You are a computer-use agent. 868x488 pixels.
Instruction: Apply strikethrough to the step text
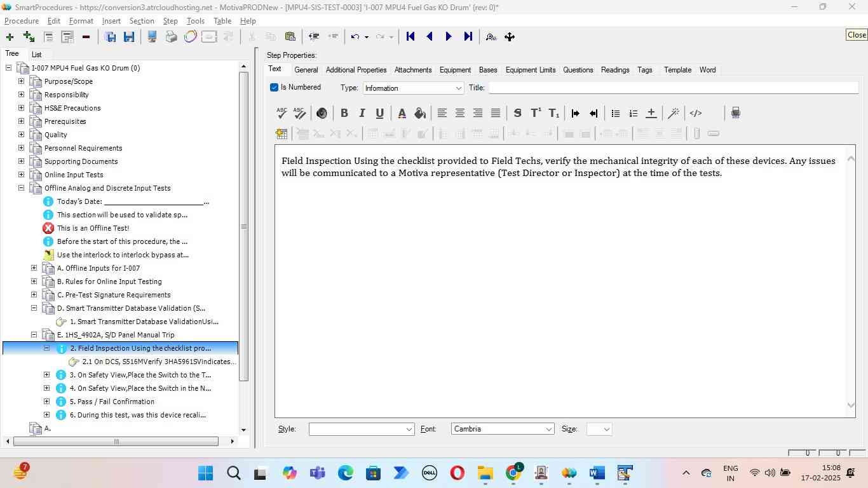pos(517,113)
